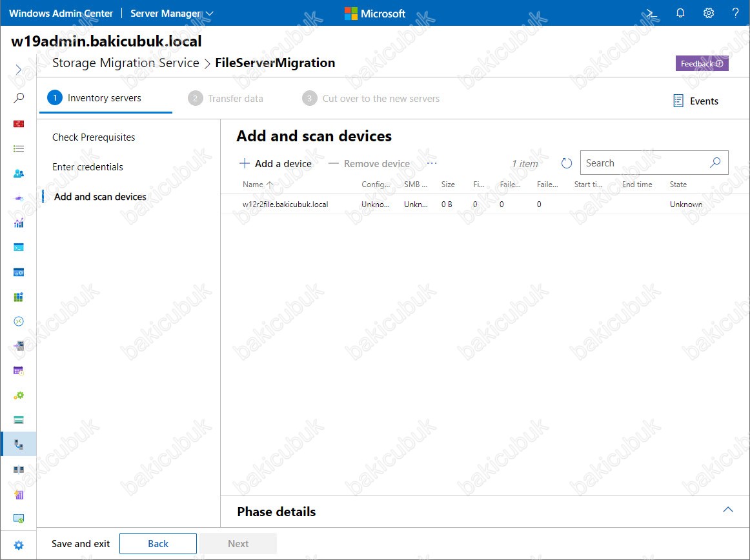Open the PowerShell console tool icon
Viewport: 750px width, 560px height.
click(x=18, y=247)
